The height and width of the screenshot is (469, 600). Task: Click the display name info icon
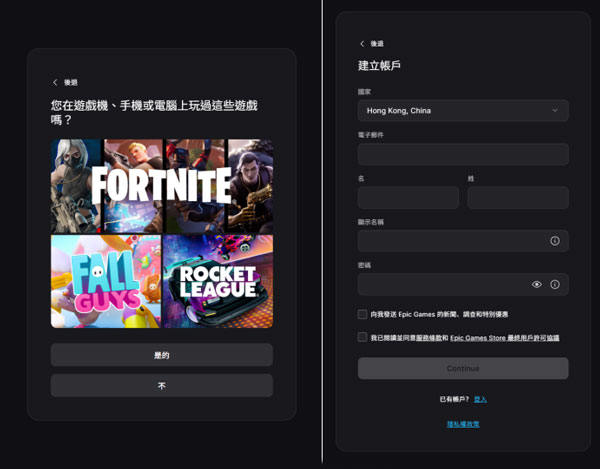tap(555, 241)
